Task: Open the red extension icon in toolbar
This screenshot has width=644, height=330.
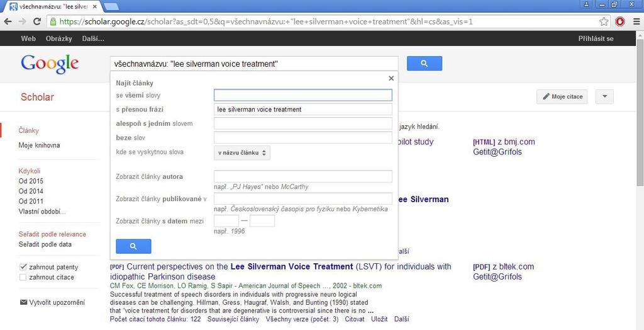Action: point(619,21)
